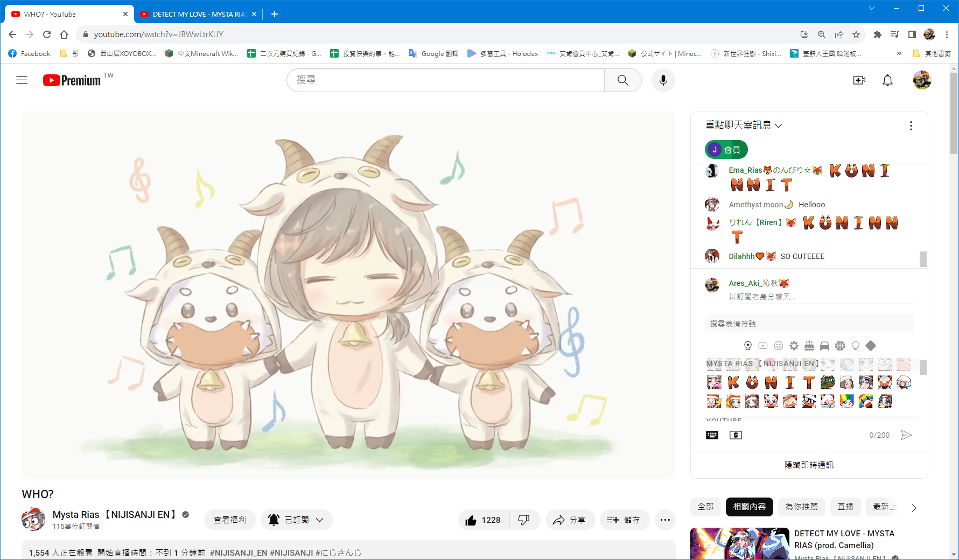Click the search magnifier button
The height and width of the screenshot is (560, 959).
coord(622,80)
